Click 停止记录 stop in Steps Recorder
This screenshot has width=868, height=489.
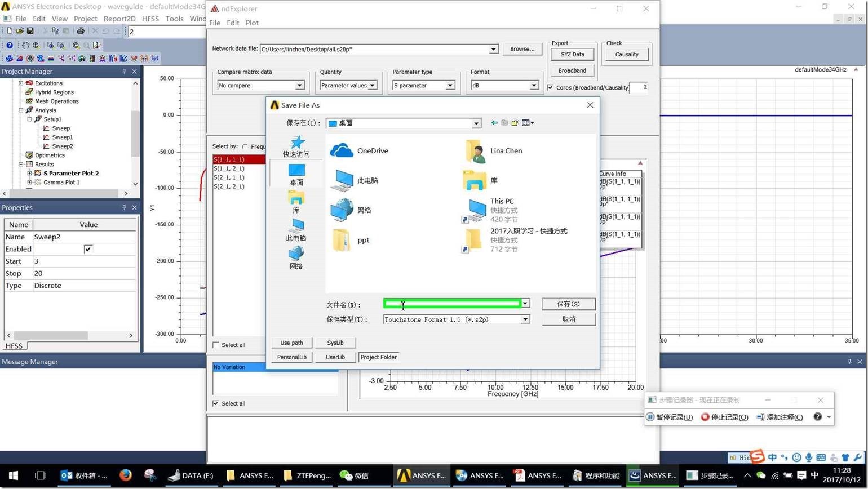(724, 417)
